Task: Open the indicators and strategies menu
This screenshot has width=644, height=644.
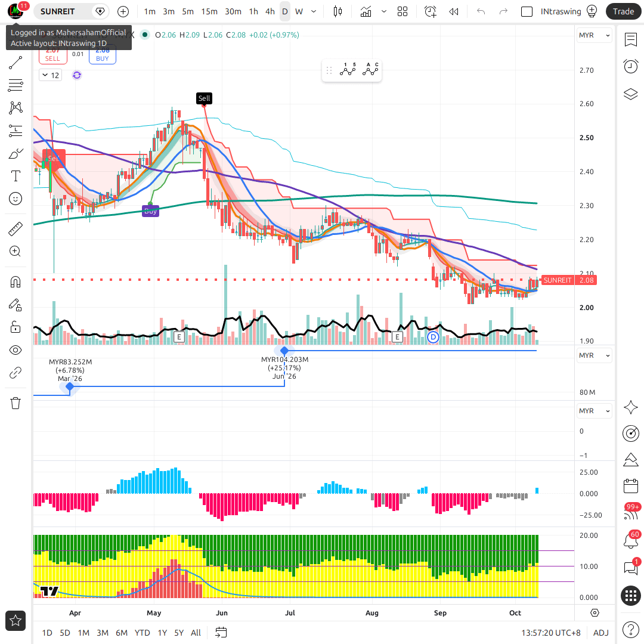Action: tap(366, 11)
